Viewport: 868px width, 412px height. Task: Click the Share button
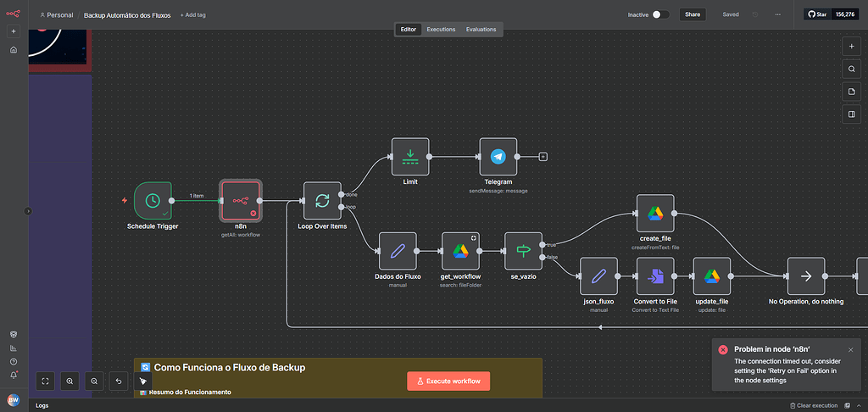[693, 14]
